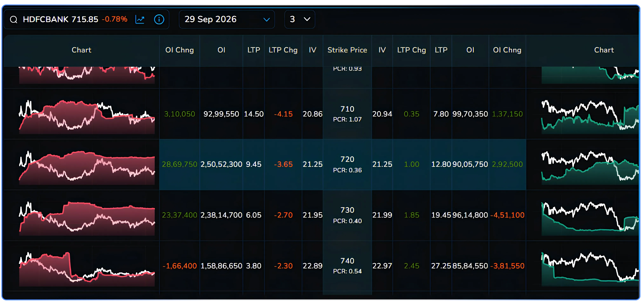
Task: Click the HDFCBANK symbol name
Action: [45, 19]
